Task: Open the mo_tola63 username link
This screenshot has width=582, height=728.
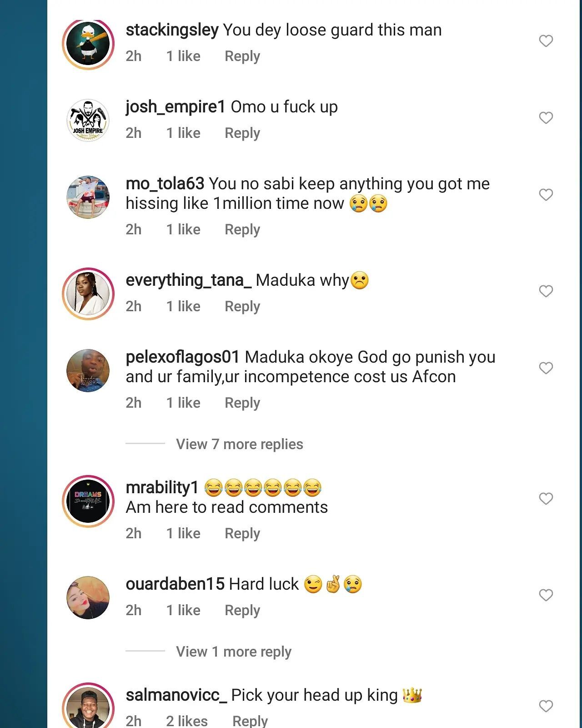Action: 165,184
